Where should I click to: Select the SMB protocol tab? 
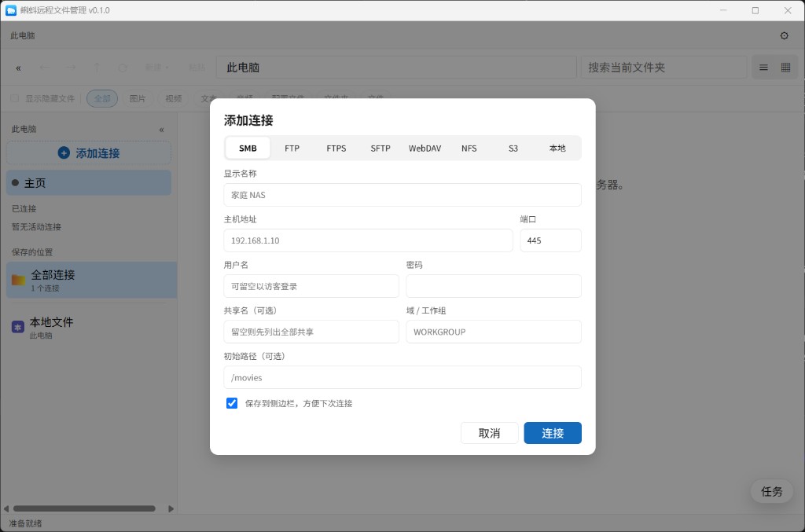(x=248, y=149)
